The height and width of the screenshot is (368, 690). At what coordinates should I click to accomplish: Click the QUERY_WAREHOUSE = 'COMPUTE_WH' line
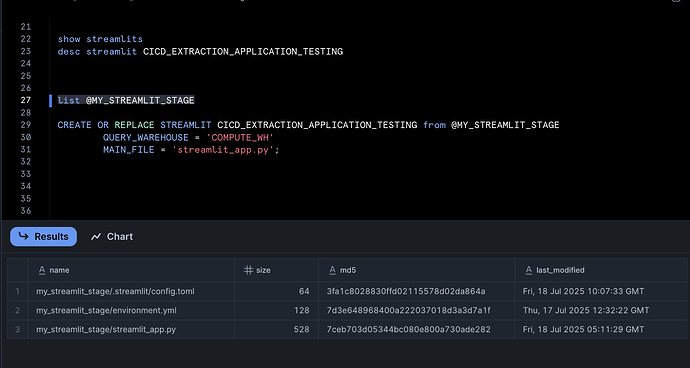pos(188,138)
